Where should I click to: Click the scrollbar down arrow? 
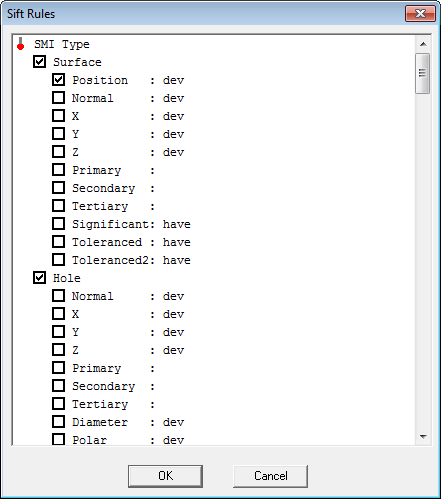tap(423, 437)
